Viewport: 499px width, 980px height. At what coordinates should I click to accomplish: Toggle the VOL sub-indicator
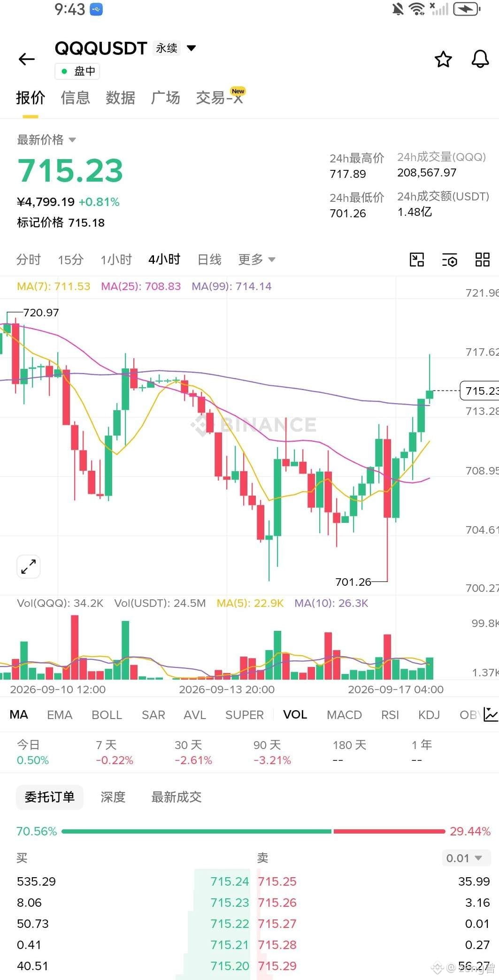point(295,715)
